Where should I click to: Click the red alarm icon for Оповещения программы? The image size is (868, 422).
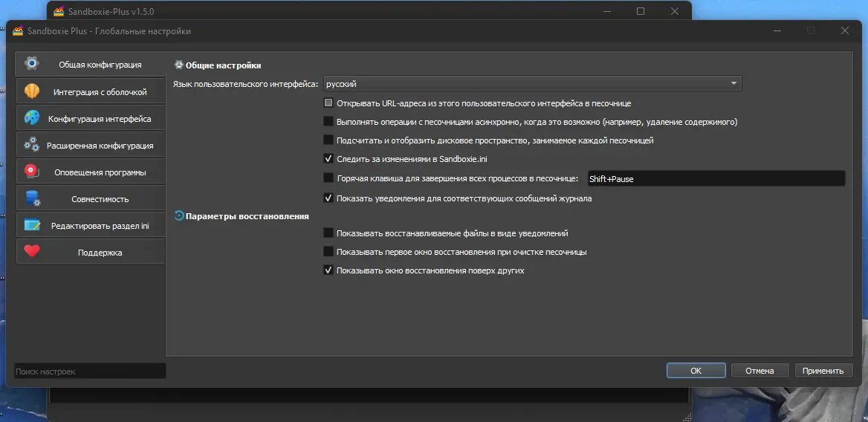click(32, 172)
